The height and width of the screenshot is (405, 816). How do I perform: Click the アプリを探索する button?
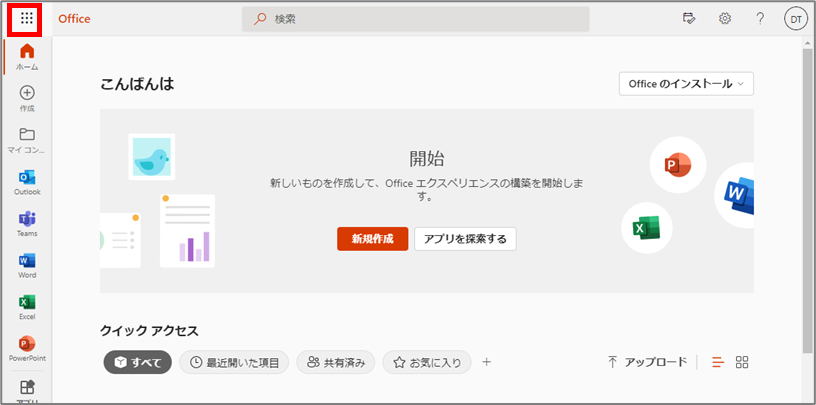[x=465, y=239]
